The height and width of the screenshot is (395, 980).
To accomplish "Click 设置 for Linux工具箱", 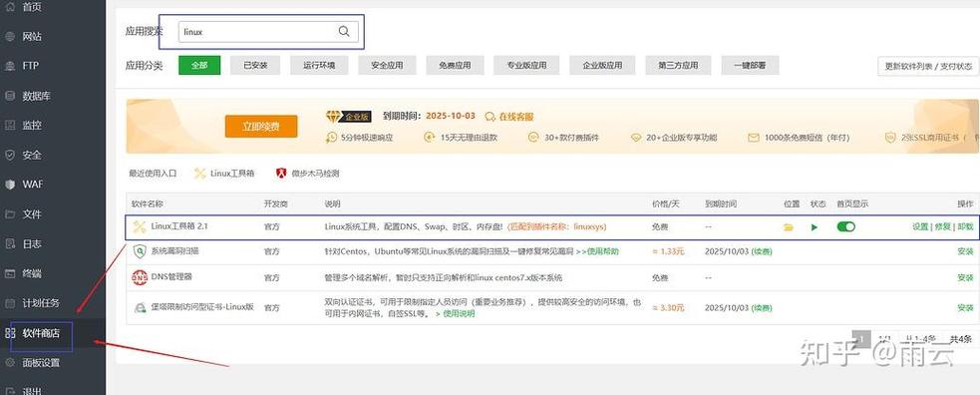I will tap(920, 226).
